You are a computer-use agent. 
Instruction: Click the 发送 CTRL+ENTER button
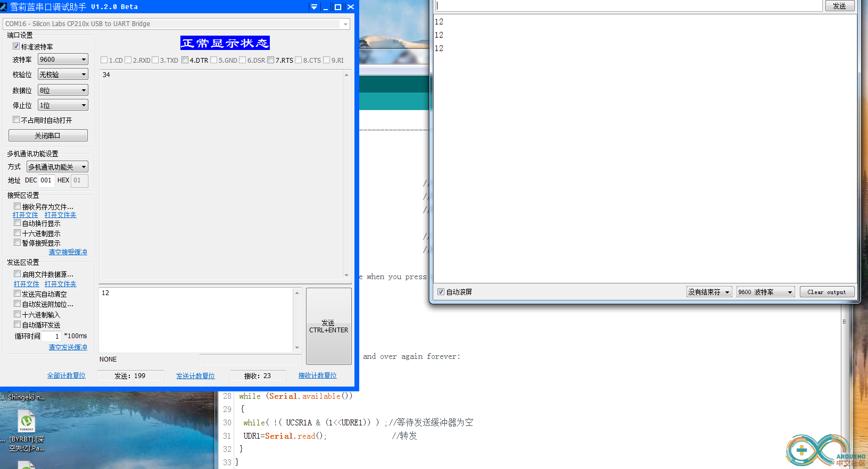[329, 326]
